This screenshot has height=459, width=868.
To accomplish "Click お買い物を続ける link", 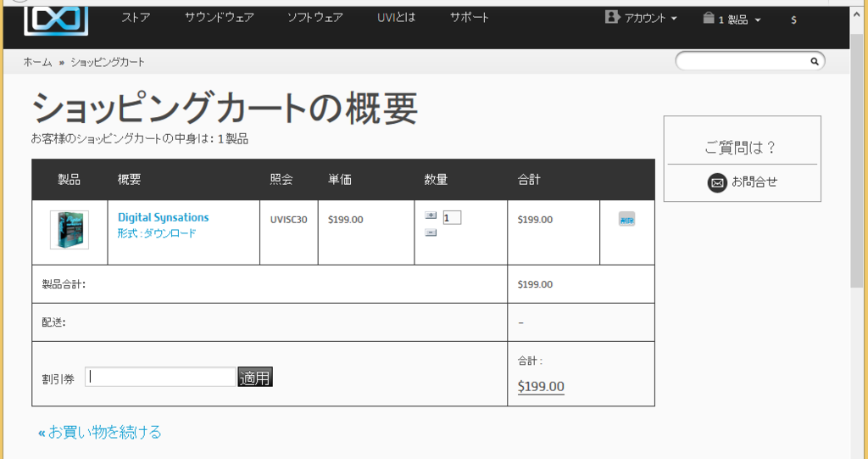I will pyautogui.click(x=100, y=431).
